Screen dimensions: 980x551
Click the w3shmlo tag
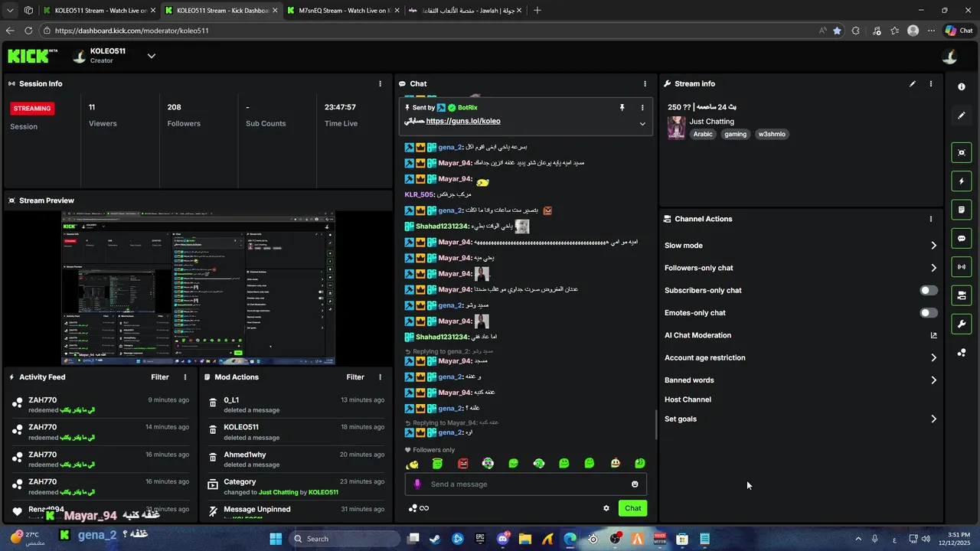[772, 134]
